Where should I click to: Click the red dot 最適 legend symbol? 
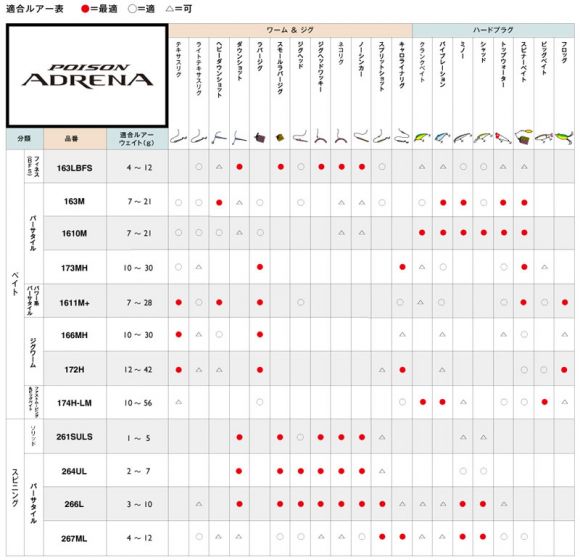pos(85,9)
